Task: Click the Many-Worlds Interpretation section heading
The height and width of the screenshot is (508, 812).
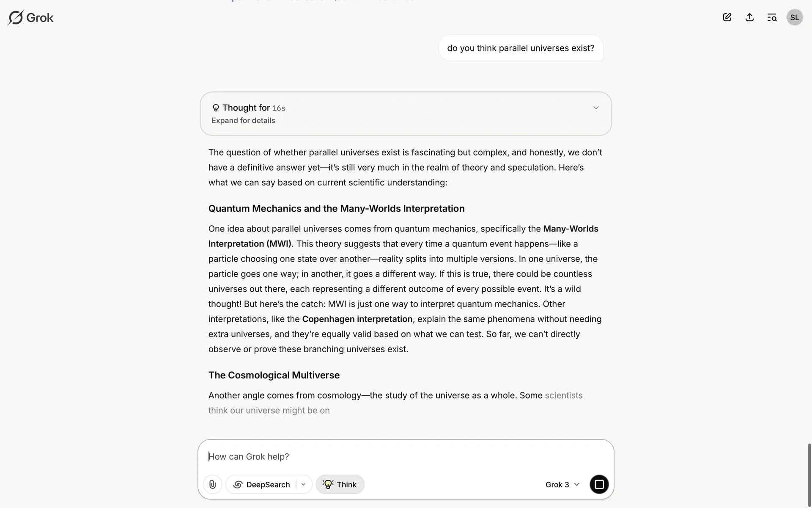Action: pyautogui.click(x=336, y=209)
